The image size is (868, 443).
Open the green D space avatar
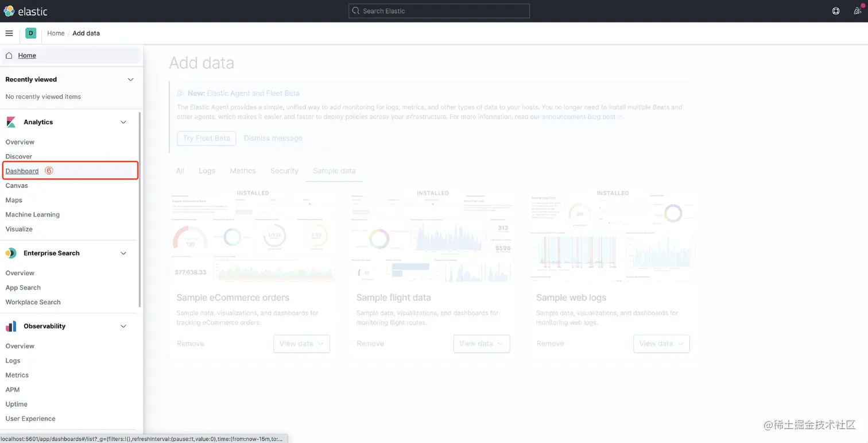pos(31,33)
